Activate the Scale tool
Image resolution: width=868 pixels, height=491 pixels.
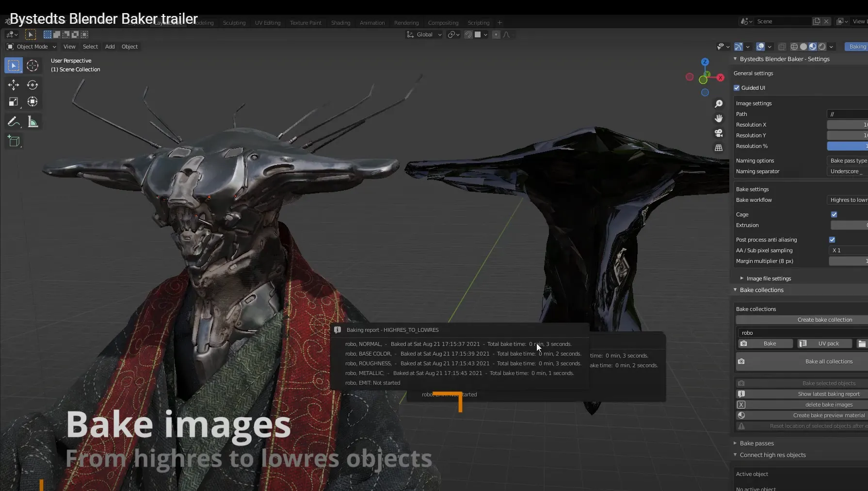click(x=13, y=102)
